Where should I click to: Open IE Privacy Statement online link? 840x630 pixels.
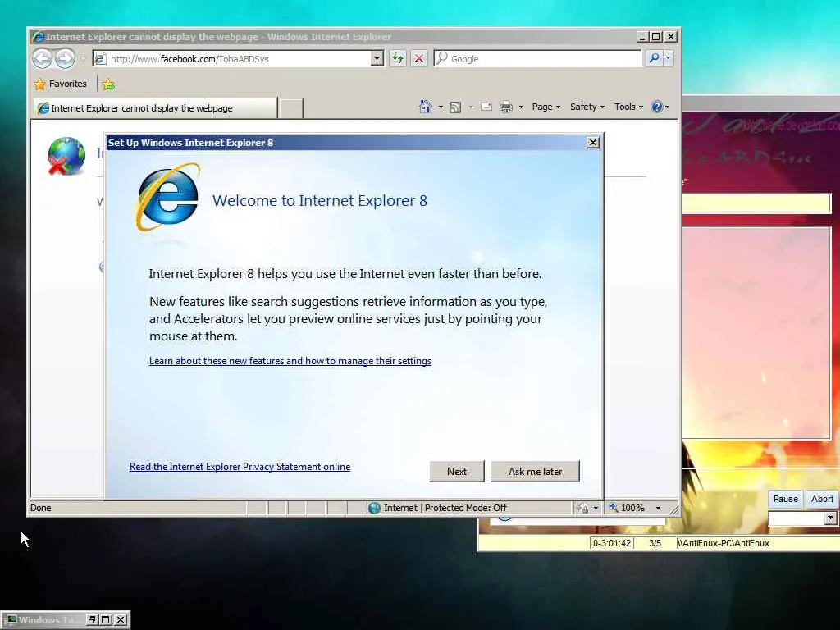coord(240,467)
